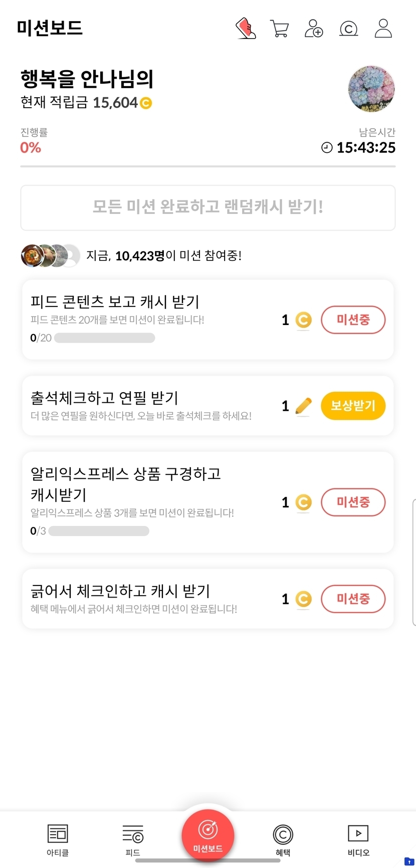Viewport: 416px width, 868px height.
Task: Tap the gold coin beside 15,604
Action: pyautogui.click(x=146, y=103)
